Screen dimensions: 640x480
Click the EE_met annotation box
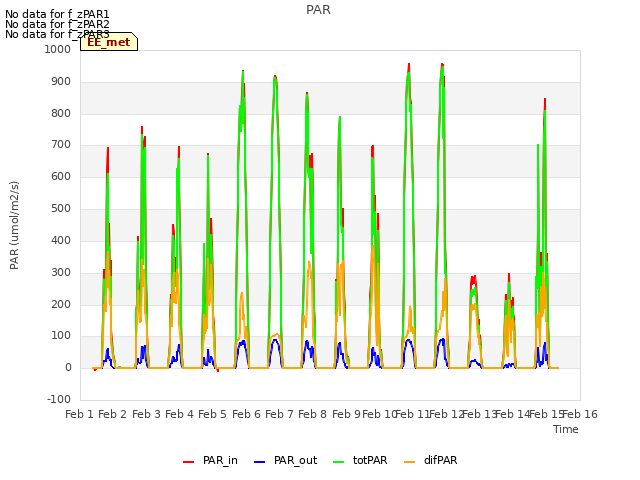[x=109, y=42]
